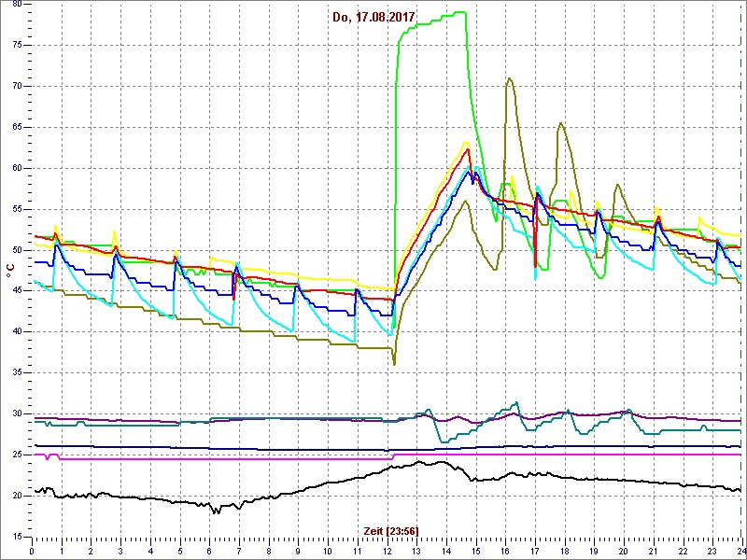Viewport: 747px width, 560px height.
Task: Click hour 3 on the time axis
Action: pyautogui.click(x=121, y=550)
